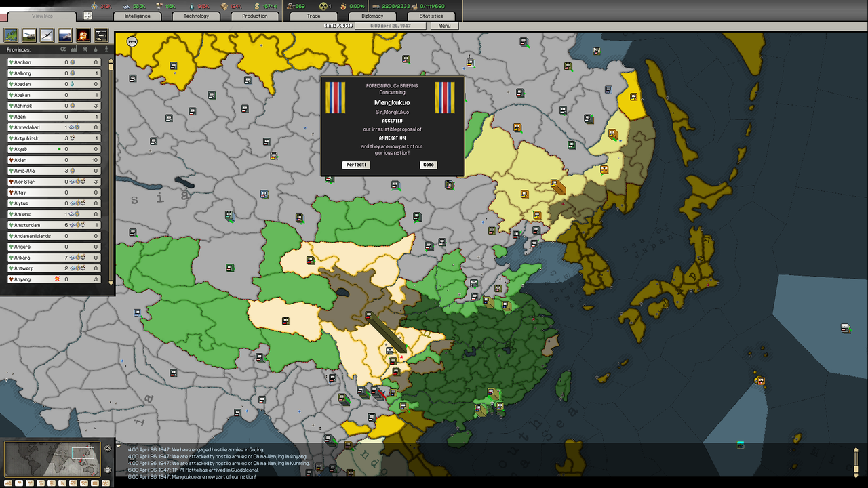This screenshot has height=488, width=868.
Task: Select the last map mode icon
Action: (106, 483)
